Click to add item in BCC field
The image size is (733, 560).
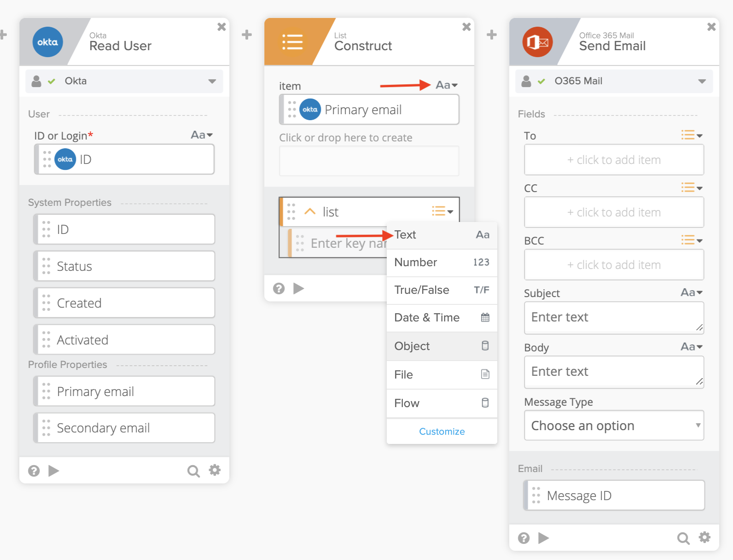(x=614, y=265)
